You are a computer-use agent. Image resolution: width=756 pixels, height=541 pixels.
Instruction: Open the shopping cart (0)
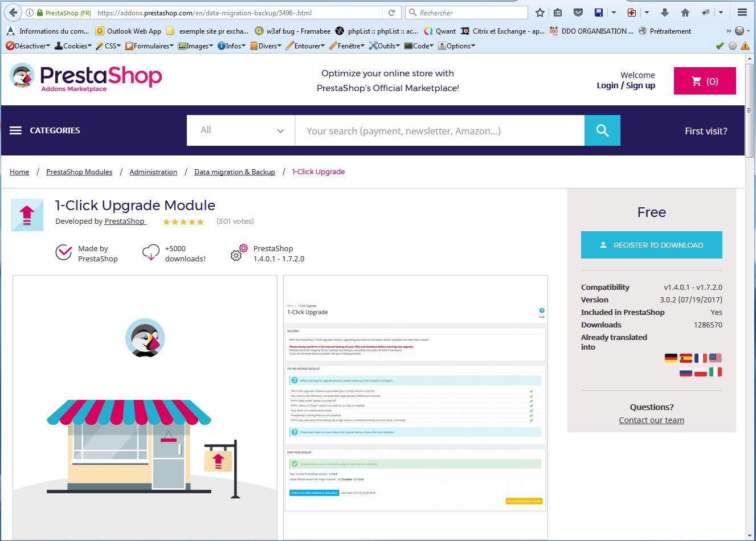coord(705,81)
